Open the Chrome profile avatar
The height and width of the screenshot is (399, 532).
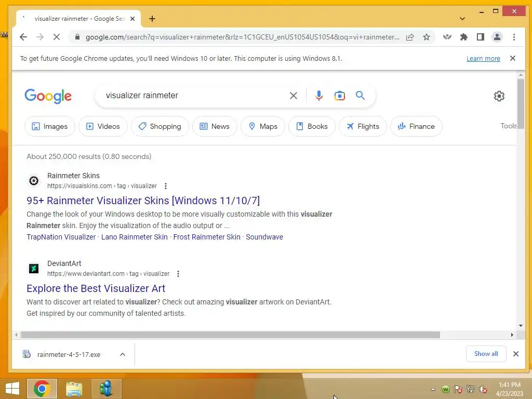pos(497,37)
